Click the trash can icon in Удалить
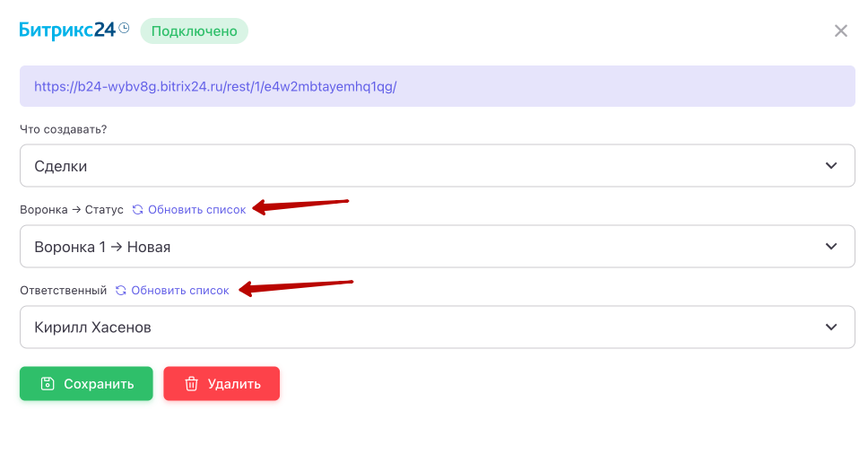Screen dimensions: 868x454 (191, 384)
